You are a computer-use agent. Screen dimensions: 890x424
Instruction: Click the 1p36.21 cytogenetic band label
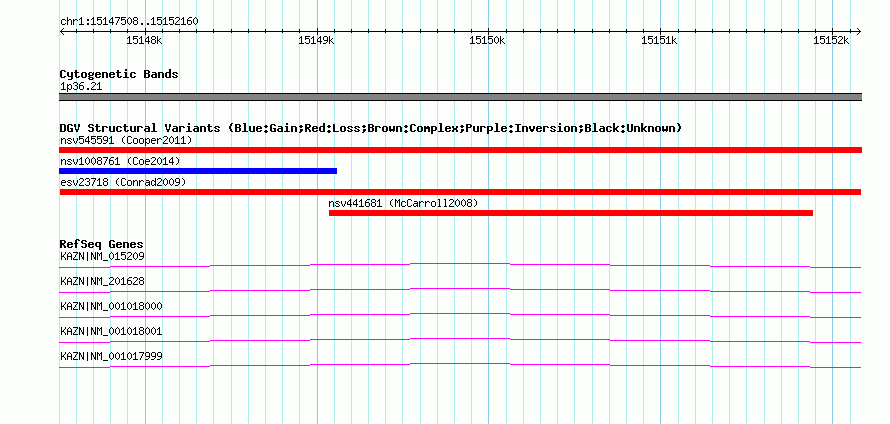pyautogui.click(x=81, y=86)
